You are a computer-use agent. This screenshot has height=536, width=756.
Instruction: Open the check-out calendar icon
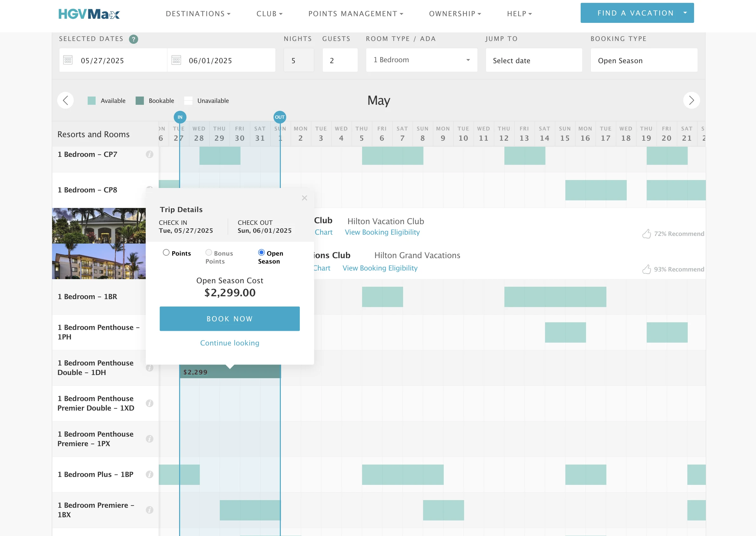coord(176,60)
